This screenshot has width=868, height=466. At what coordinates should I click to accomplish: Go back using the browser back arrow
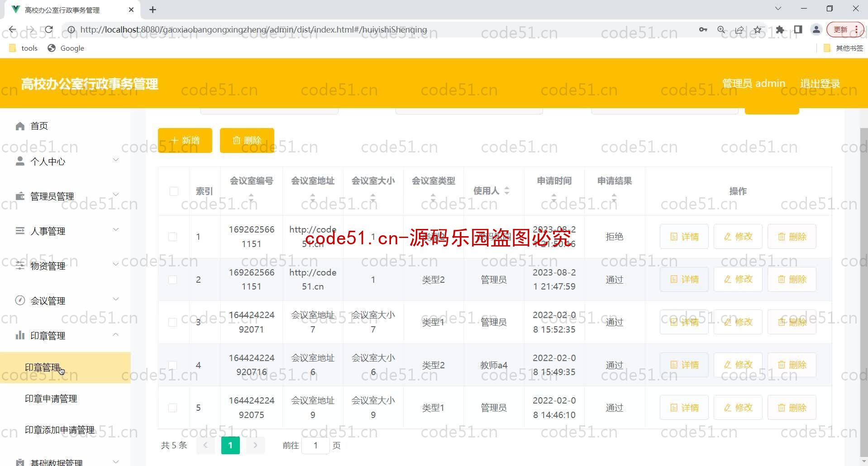[x=12, y=30]
